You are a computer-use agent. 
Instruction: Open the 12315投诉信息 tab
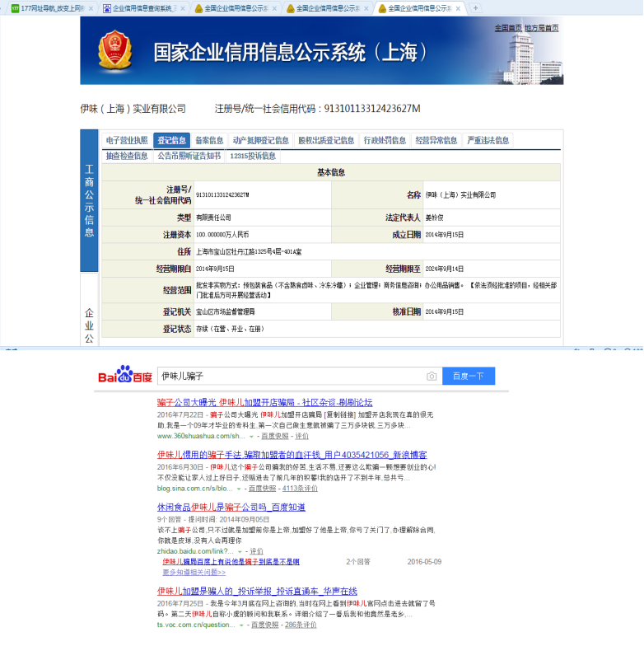click(x=253, y=156)
